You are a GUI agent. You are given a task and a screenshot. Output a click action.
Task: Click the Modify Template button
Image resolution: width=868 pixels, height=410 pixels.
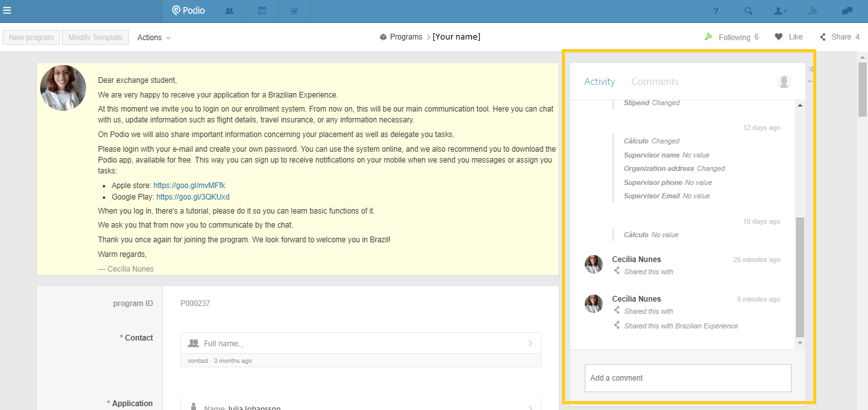click(95, 38)
